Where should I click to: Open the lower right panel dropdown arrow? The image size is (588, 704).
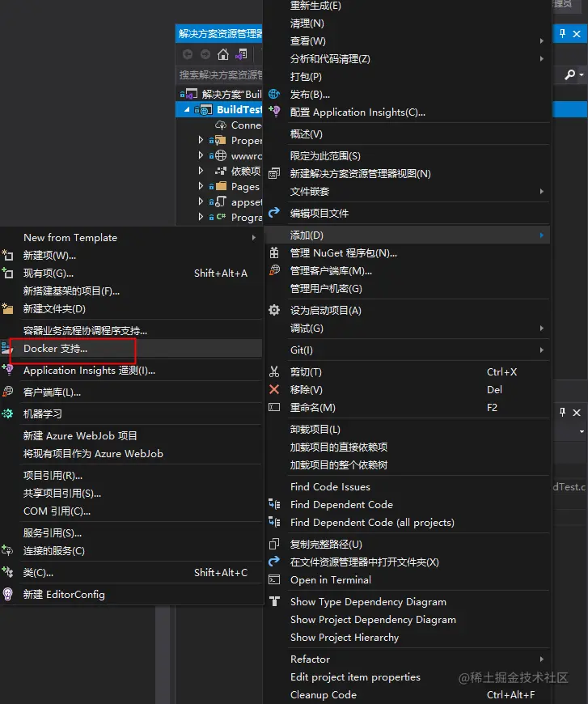pos(582,431)
